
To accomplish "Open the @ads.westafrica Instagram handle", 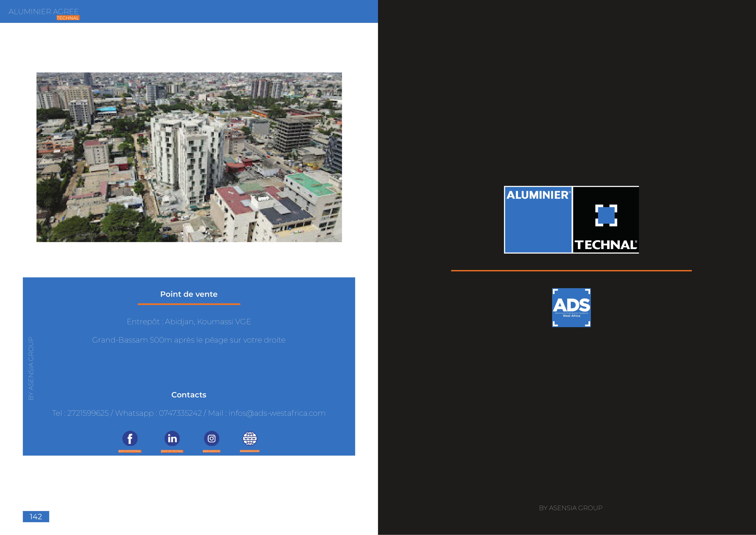I will click(211, 451).
